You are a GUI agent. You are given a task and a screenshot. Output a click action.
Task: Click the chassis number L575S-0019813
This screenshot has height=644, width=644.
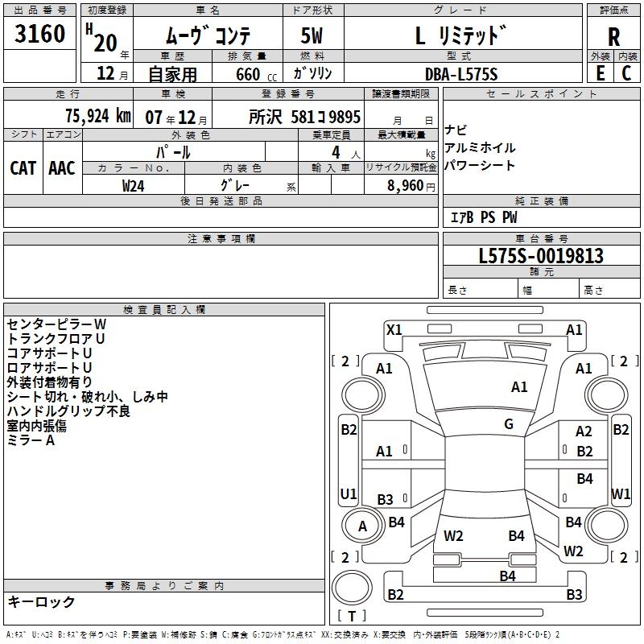(x=541, y=255)
